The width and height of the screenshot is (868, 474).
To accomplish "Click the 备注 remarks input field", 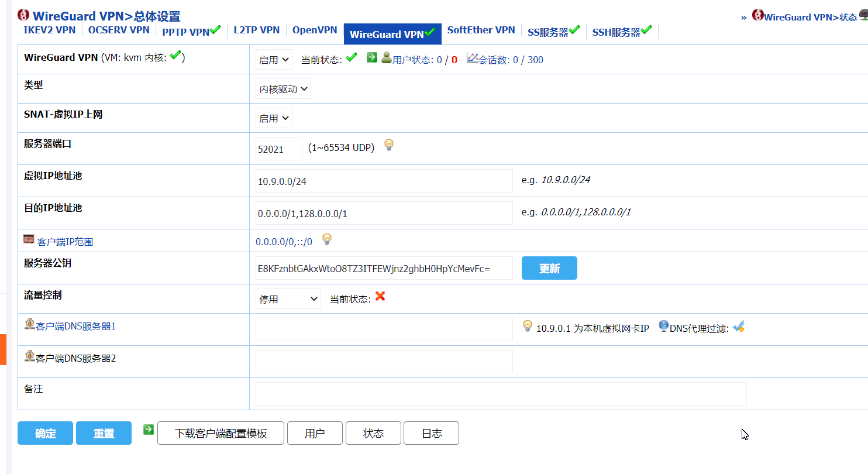I will pos(501,394).
